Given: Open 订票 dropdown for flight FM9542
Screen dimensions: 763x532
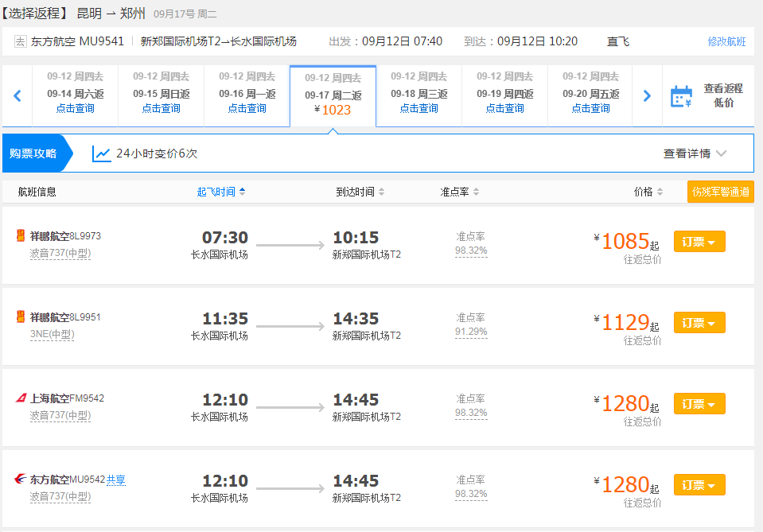Looking at the screenshot, I should tap(699, 404).
